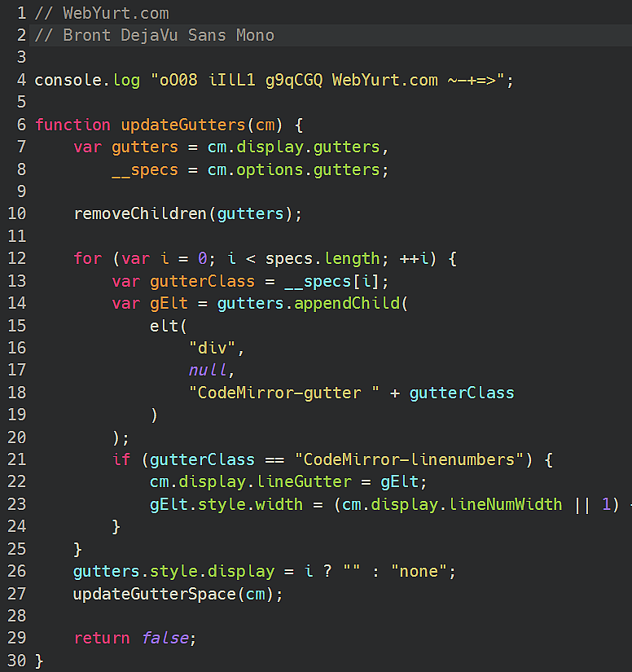Click 'g9qCGQ' inside the string
Image resolution: width=632 pixels, height=672 pixels.
tap(294, 81)
